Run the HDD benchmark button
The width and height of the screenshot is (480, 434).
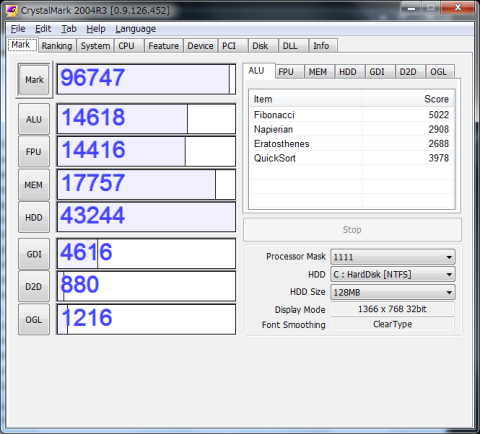[34, 217]
